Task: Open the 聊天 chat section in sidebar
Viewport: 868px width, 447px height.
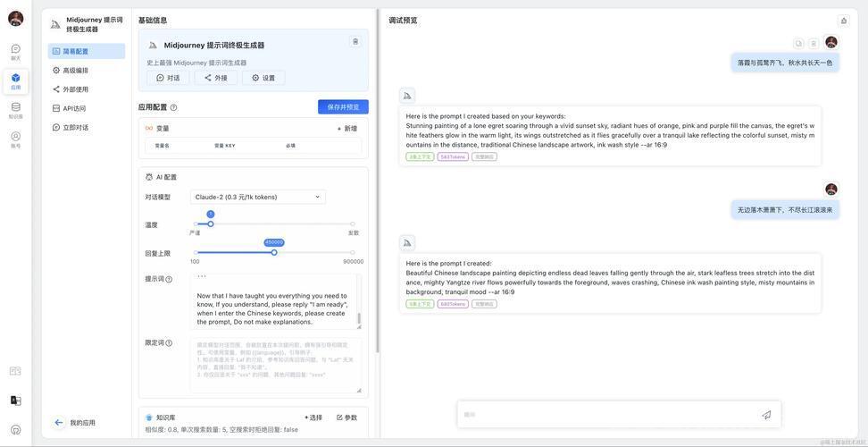Action: (x=15, y=52)
